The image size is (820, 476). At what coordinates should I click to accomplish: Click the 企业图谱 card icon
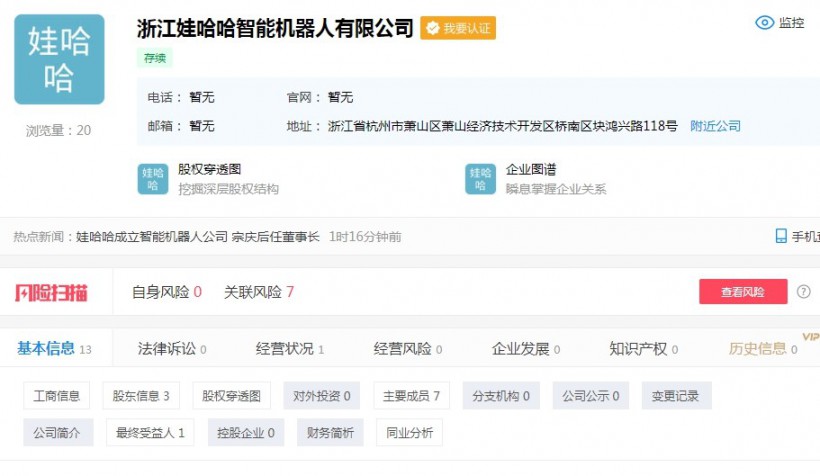pos(480,179)
